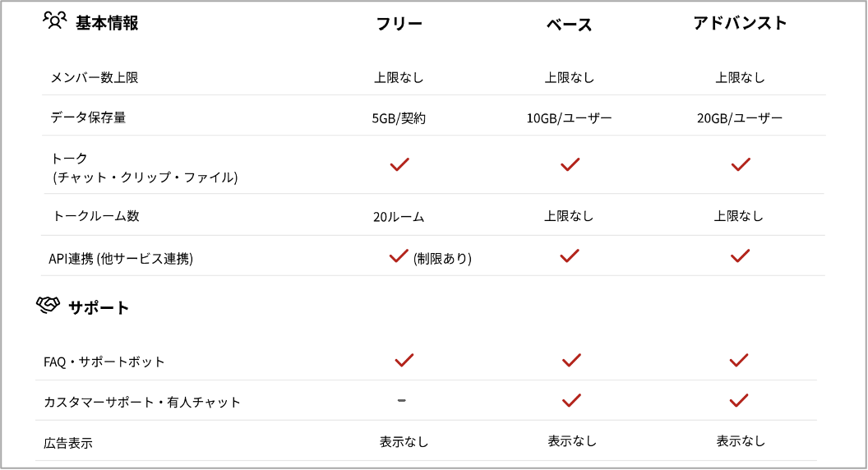Click the ベース checkmark for API連携
Screen dimensions: 868x470
click(x=570, y=256)
